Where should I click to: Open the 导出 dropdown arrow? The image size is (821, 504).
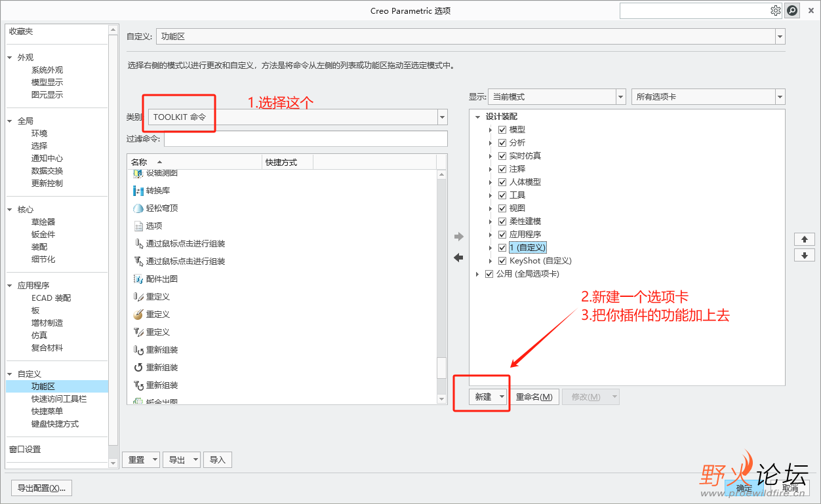[195, 460]
